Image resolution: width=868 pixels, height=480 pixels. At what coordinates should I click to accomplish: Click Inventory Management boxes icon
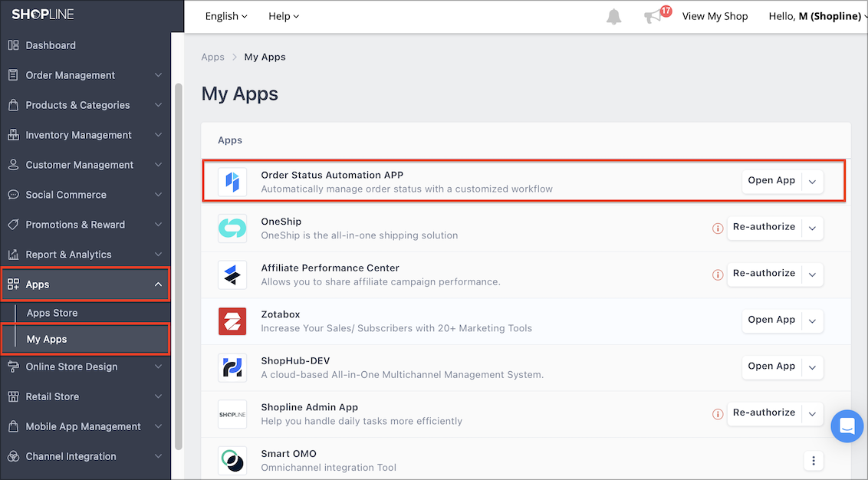13,135
